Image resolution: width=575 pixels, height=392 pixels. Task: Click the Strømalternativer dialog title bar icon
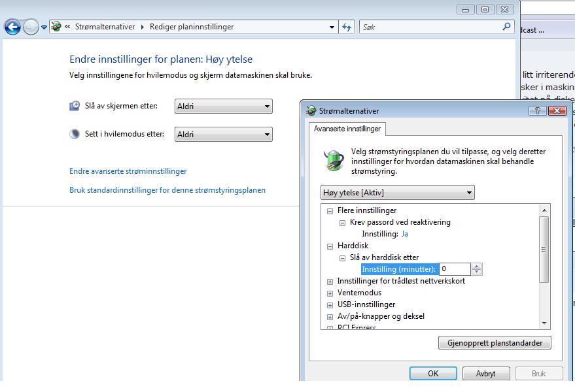[x=311, y=110]
